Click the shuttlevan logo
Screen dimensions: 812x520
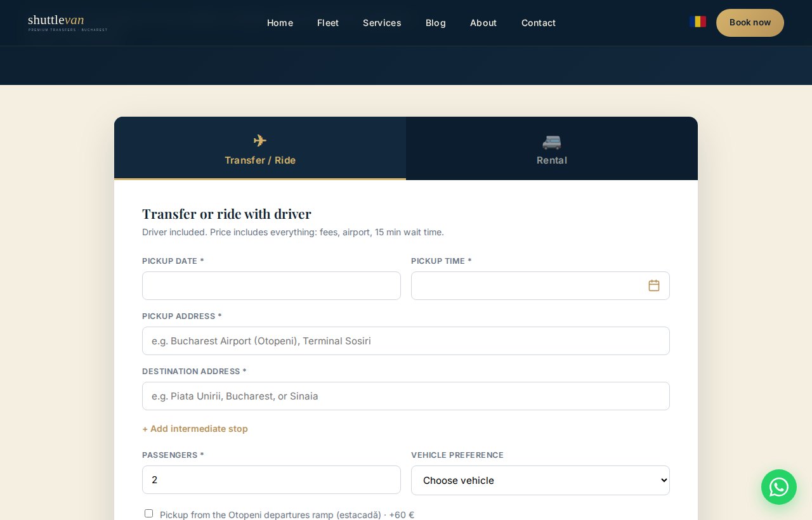coord(67,22)
